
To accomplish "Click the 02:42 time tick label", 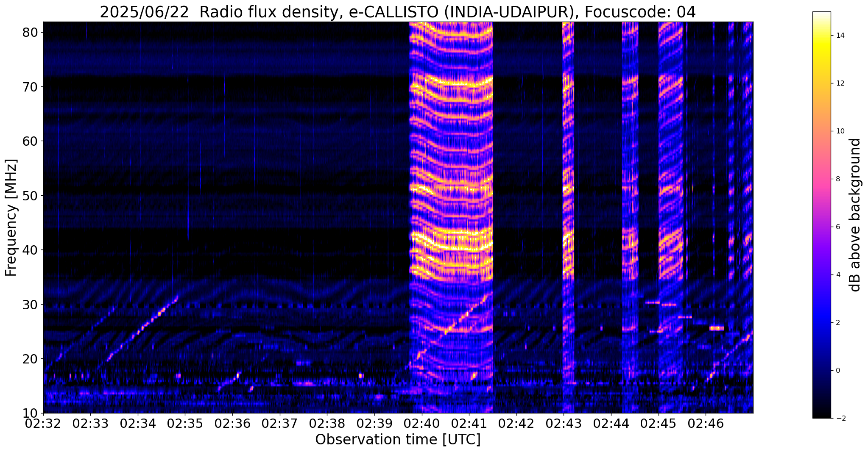I will coord(516,423).
